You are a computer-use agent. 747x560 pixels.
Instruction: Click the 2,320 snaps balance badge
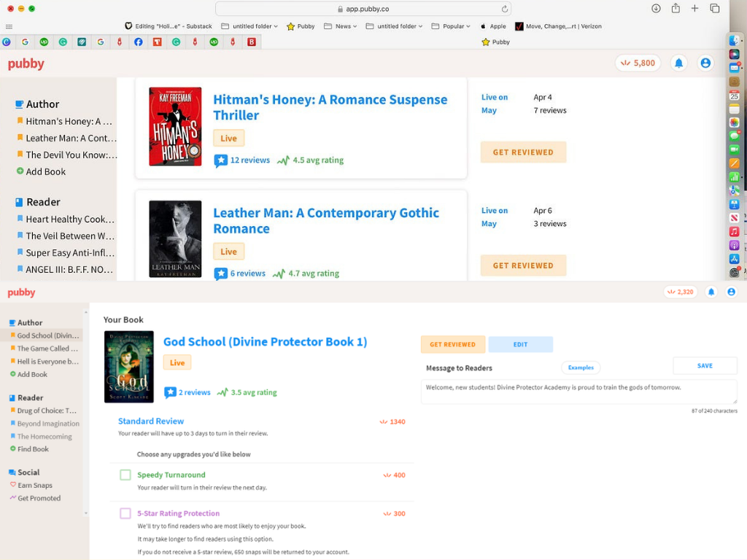tap(680, 292)
